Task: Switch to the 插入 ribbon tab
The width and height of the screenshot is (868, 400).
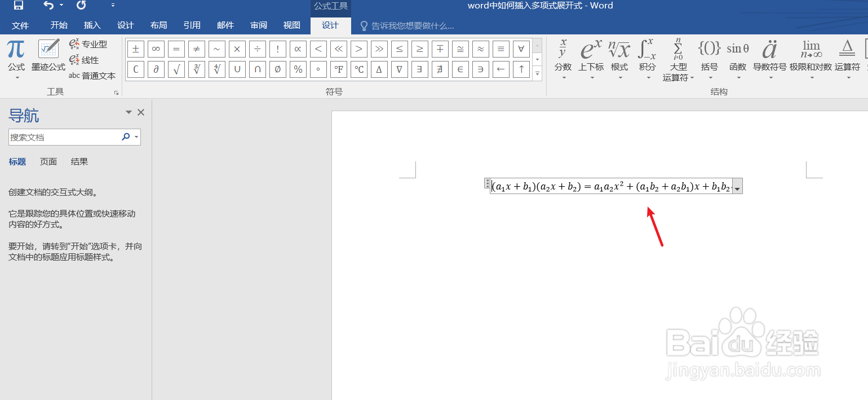Action: [x=92, y=25]
